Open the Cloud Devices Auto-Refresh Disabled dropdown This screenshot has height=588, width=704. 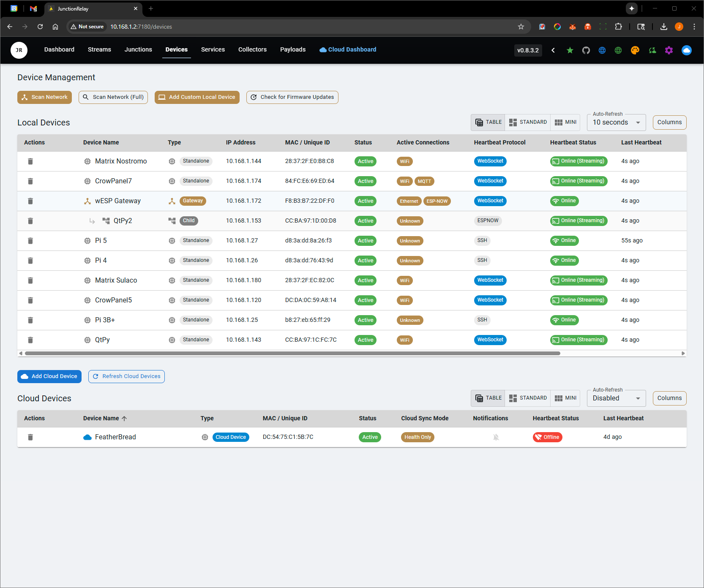coord(616,398)
